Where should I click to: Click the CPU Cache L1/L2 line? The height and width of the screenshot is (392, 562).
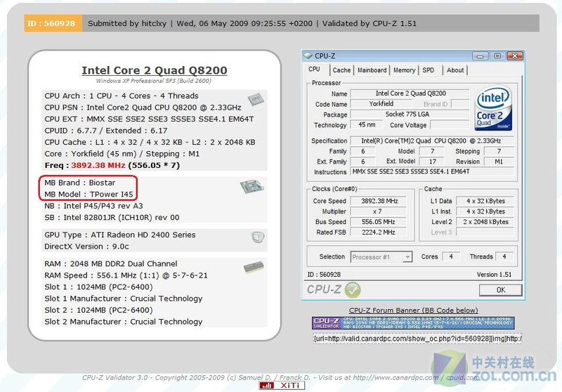click(150, 142)
